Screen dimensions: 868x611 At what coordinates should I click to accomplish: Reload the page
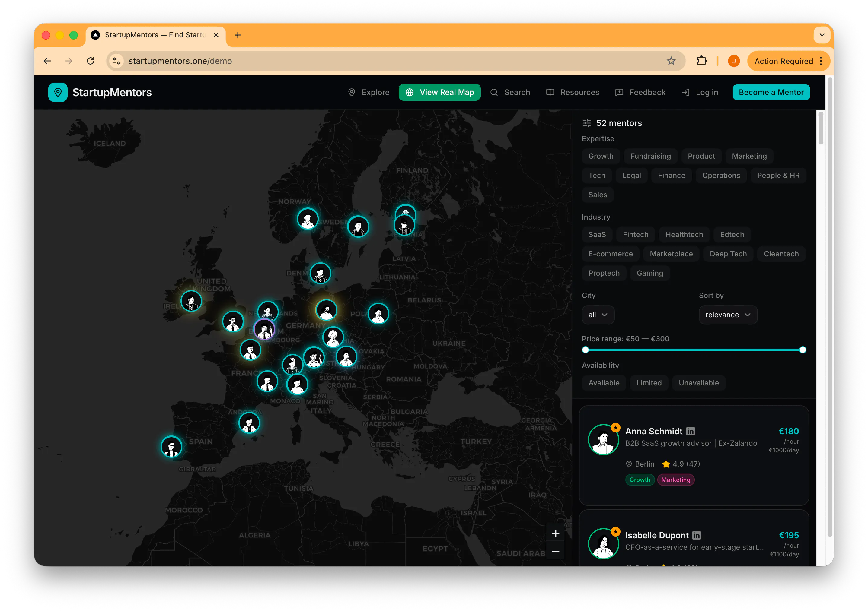(90, 61)
